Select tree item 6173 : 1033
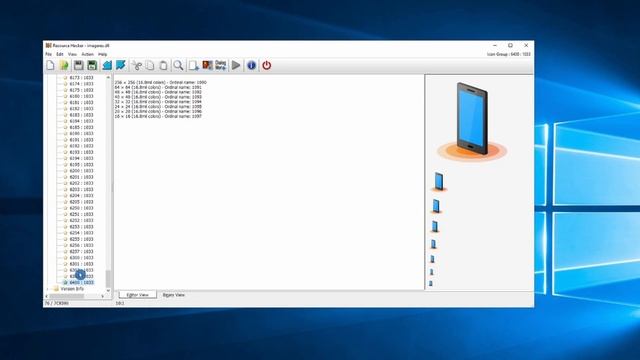Screen dimensions: 640x360 81,78
